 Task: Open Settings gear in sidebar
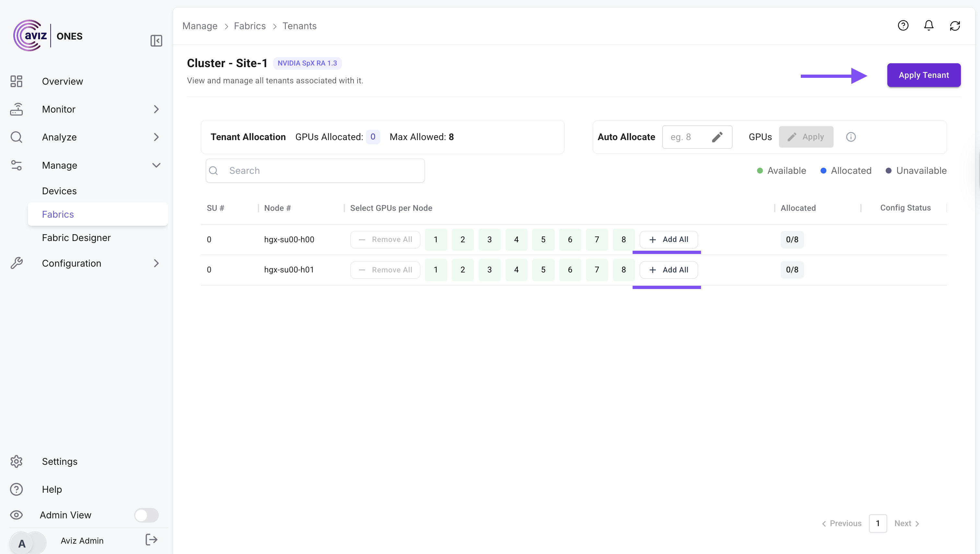[16, 462]
